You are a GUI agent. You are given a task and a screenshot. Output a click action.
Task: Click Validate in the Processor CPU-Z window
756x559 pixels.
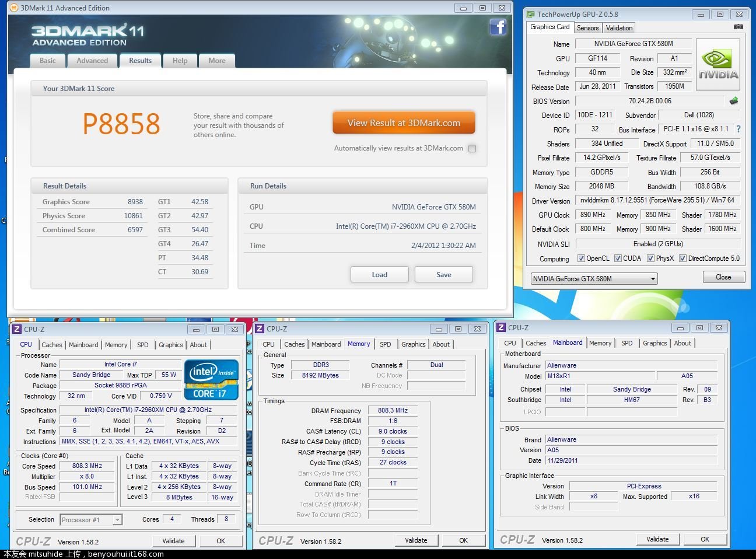(x=173, y=541)
